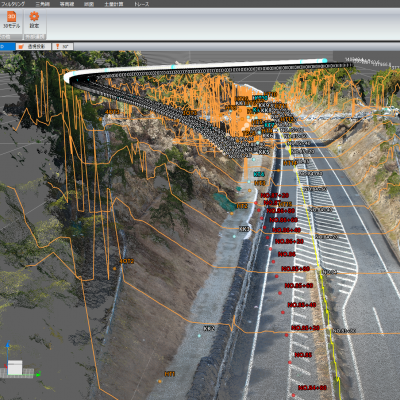Viewport: 400px width, 400px height.
Task: Open the 設定 gear icon
Action: tap(34, 16)
